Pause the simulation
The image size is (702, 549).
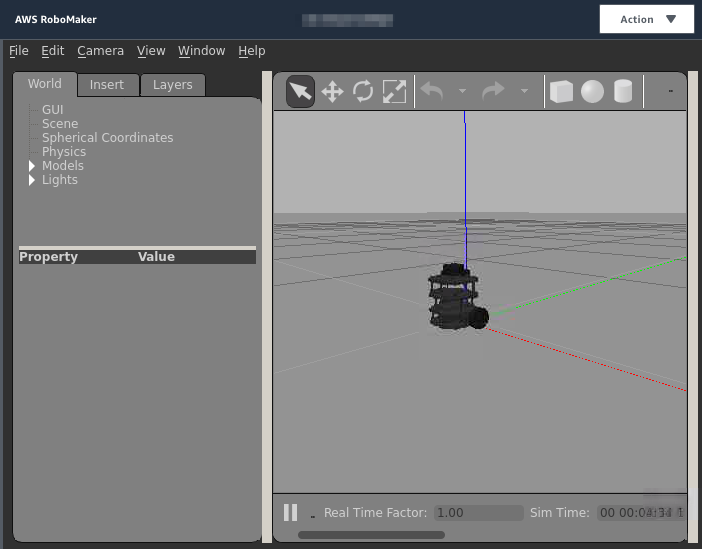click(291, 512)
